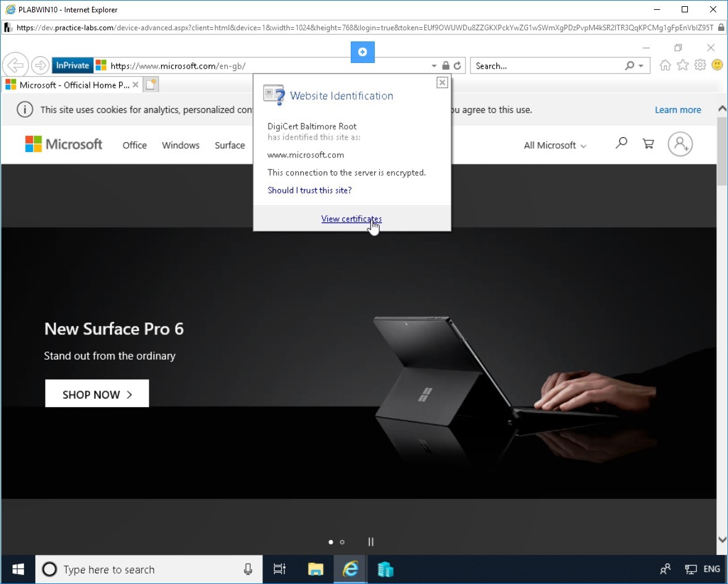This screenshot has height=584, width=728.
Task: Open favorites star icon
Action: pyautogui.click(x=682, y=65)
